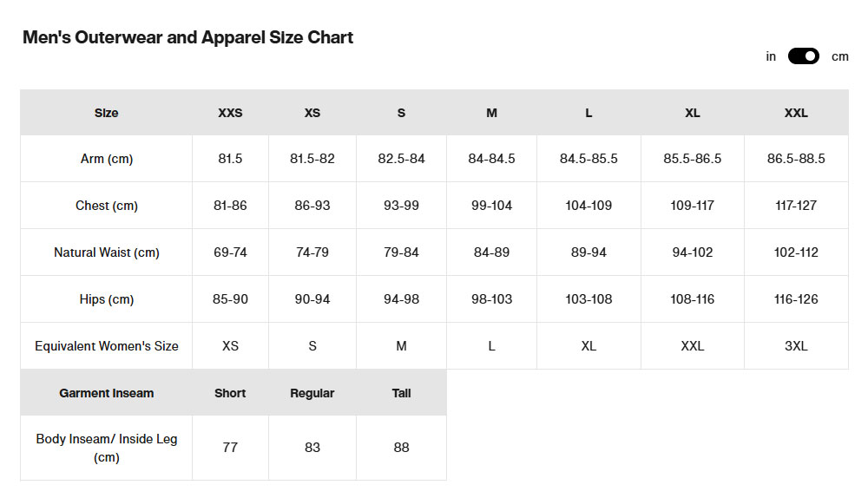This screenshot has height=498, width=868.
Task: Click the M size column header
Action: coord(491,113)
